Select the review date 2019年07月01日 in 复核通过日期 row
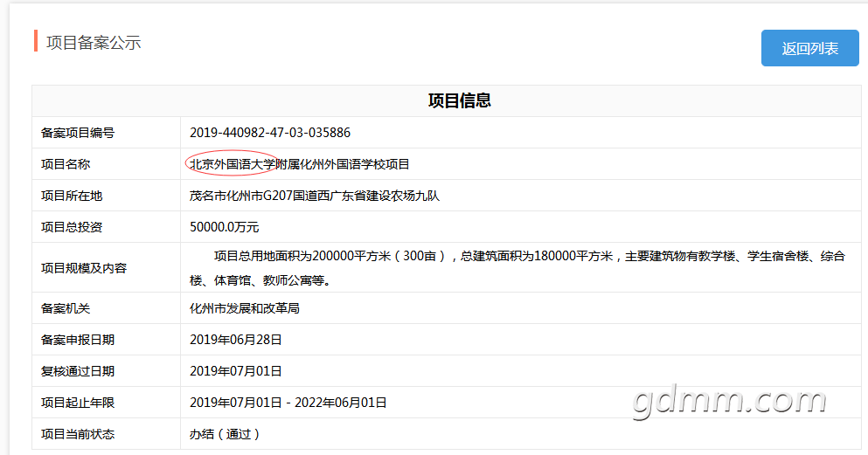Viewport: 868px width, 455px height. click(x=236, y=371)
